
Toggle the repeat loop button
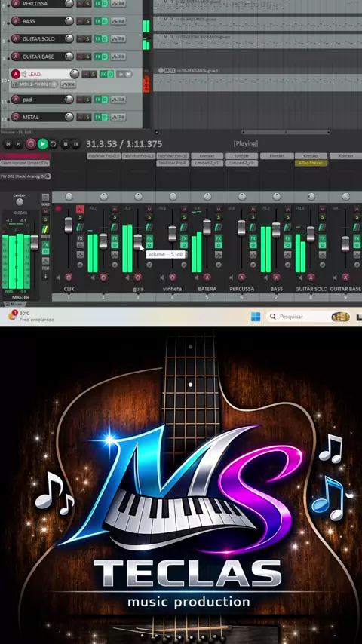[x=54, y=144]
